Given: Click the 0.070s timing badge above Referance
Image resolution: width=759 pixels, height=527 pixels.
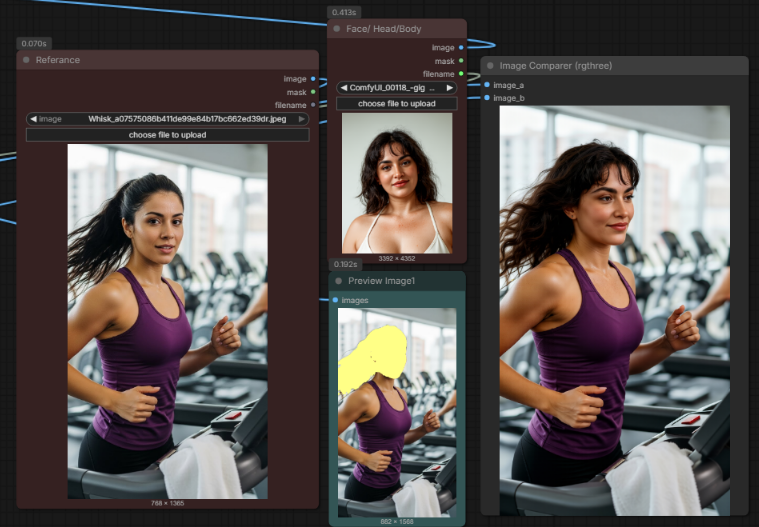Looking at the screenshot, I should point(34,44).
